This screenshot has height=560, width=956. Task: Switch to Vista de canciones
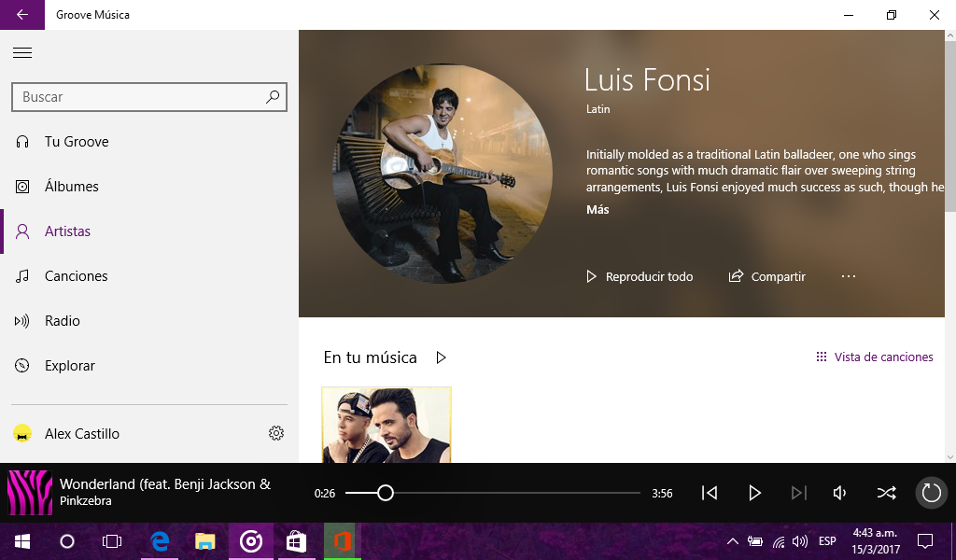tap(874, 357)
